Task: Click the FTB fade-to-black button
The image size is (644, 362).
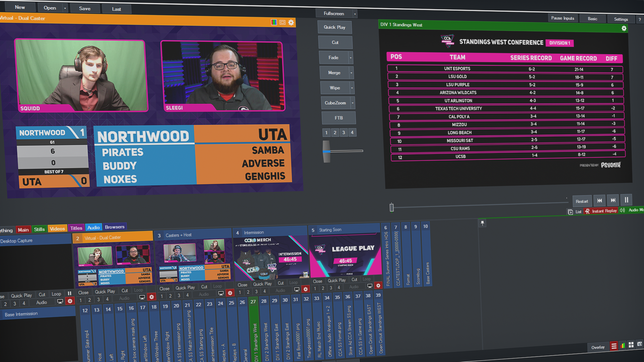Action: pos(339,118)
